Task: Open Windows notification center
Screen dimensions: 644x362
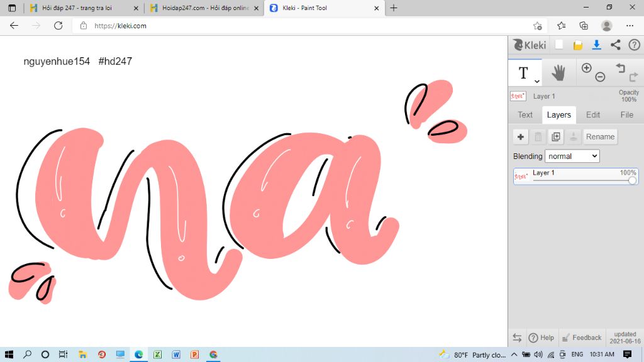Action: [627, 354]
